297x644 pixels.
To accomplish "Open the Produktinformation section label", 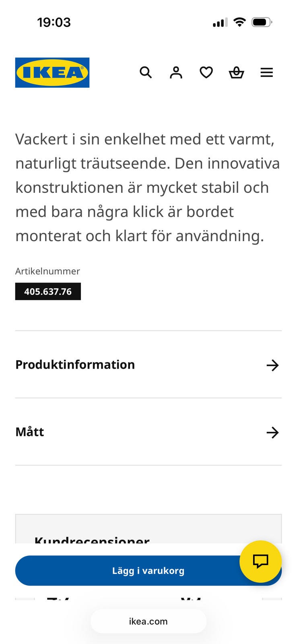I will (x=75, y=365).
